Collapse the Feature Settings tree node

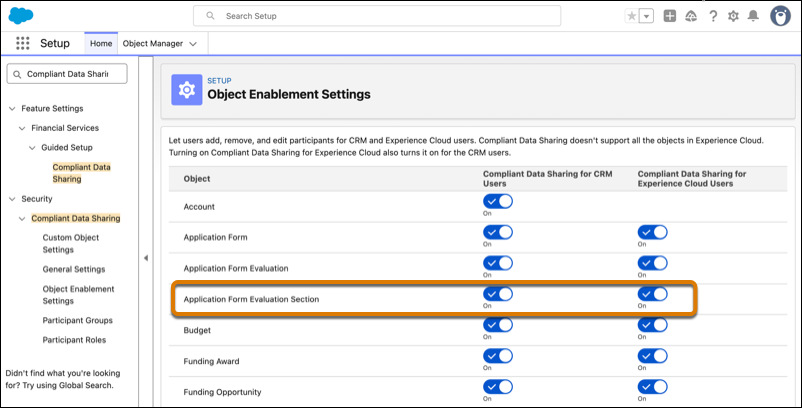coord(12,108)
